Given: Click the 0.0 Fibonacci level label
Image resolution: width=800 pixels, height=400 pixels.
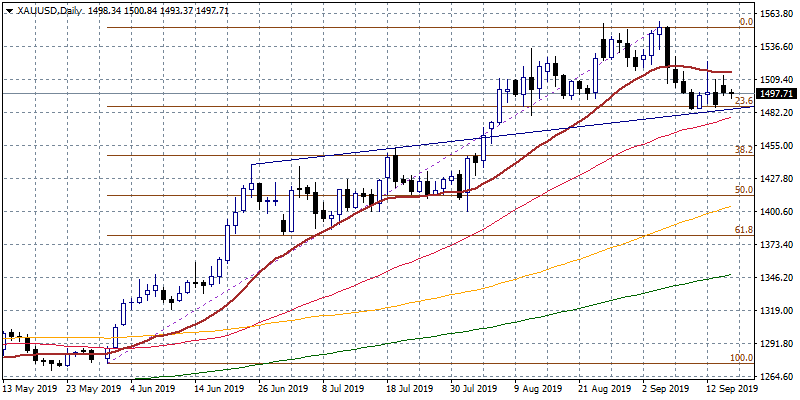Looking at the screenshot, I should (x=746, y=22).
